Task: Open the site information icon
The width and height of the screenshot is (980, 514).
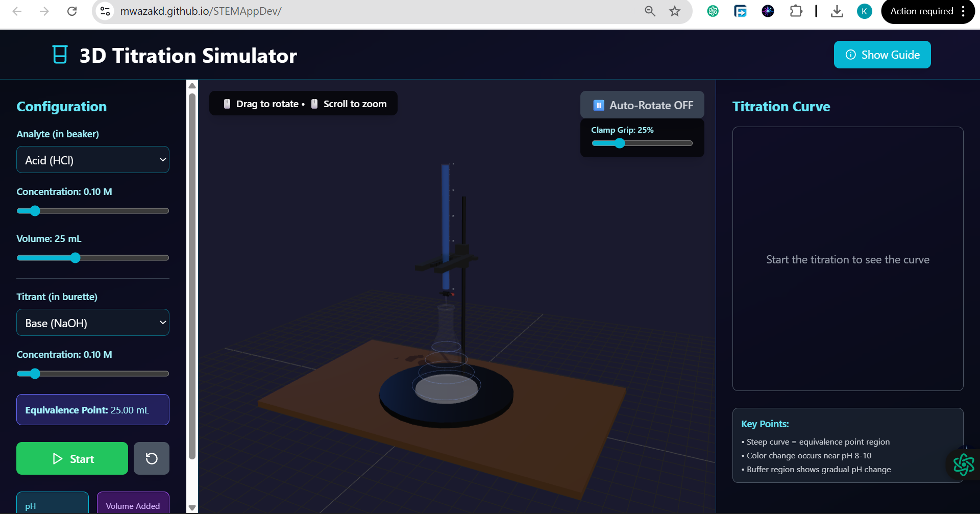Action: pyautogui.click(x=105, y=11)
